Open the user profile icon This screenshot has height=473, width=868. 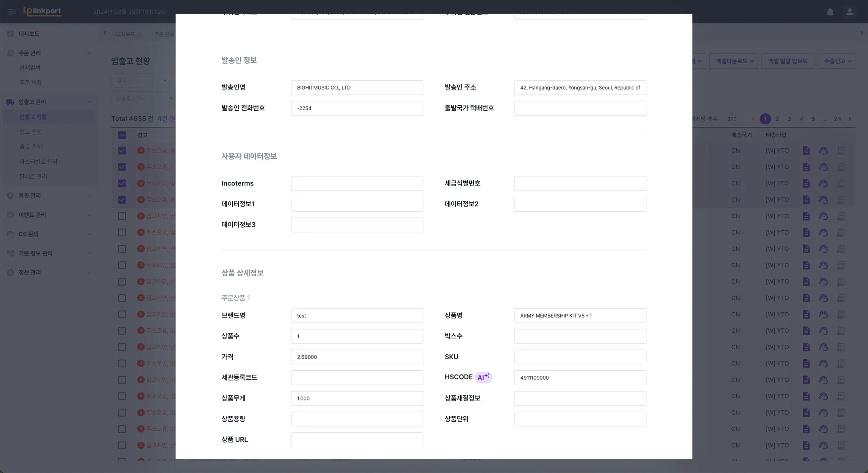[x=849, y=12]
